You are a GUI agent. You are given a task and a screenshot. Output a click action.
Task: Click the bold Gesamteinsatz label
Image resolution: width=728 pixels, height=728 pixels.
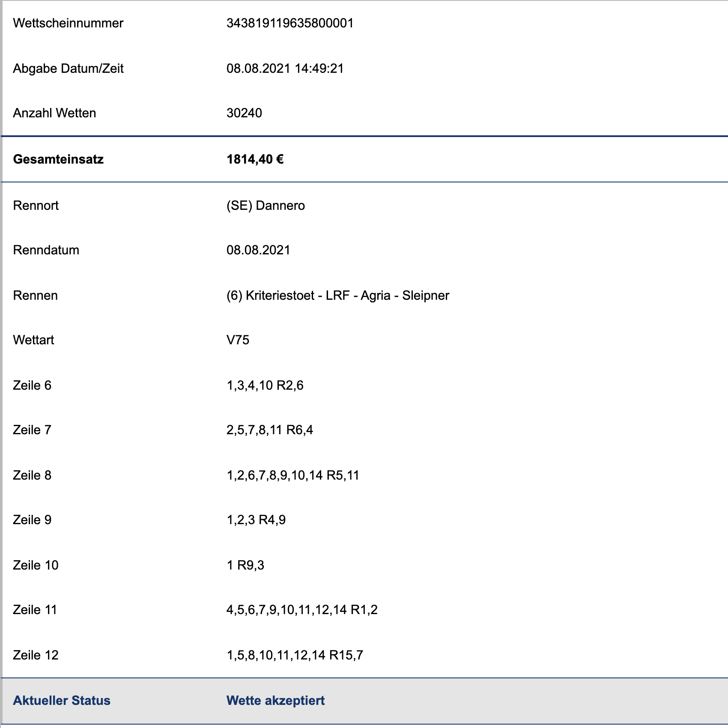click(x=58, y=159)
